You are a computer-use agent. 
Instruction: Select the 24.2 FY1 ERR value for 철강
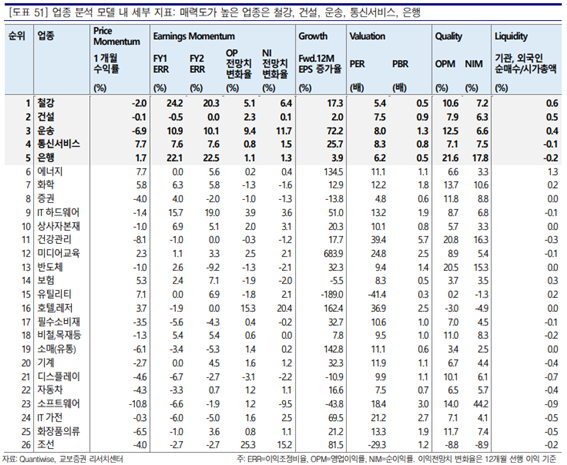(175, 103)
